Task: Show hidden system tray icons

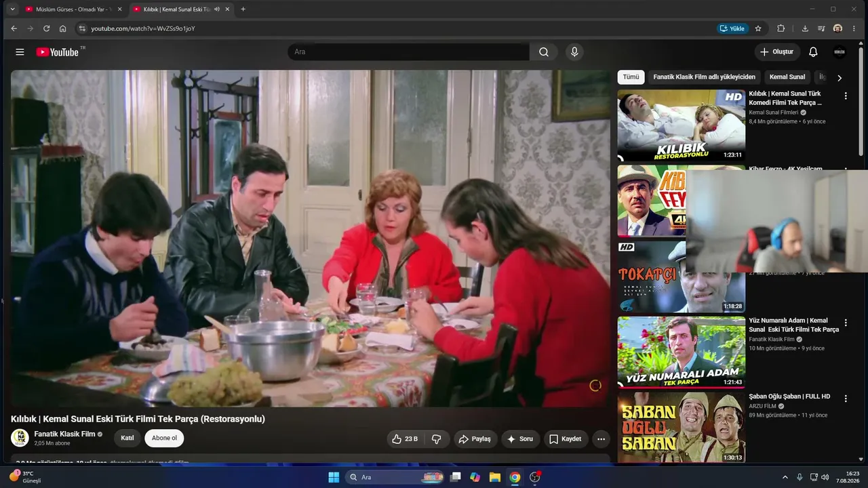Action: pyautogui.click(x=785, y=477)
